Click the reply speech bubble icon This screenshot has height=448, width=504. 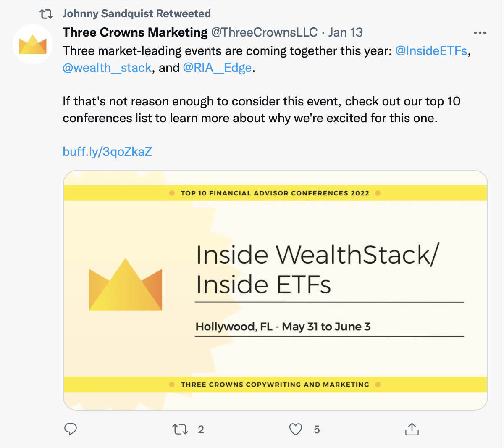70,429
